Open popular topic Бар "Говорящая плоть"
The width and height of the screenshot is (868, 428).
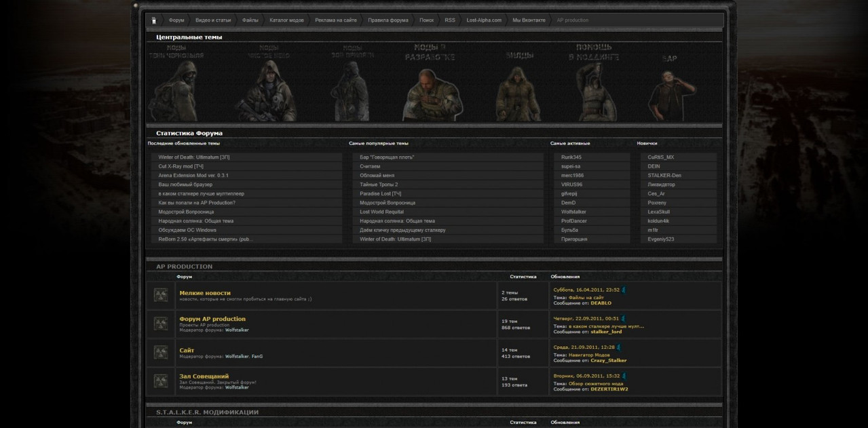[x=387, y=157]
